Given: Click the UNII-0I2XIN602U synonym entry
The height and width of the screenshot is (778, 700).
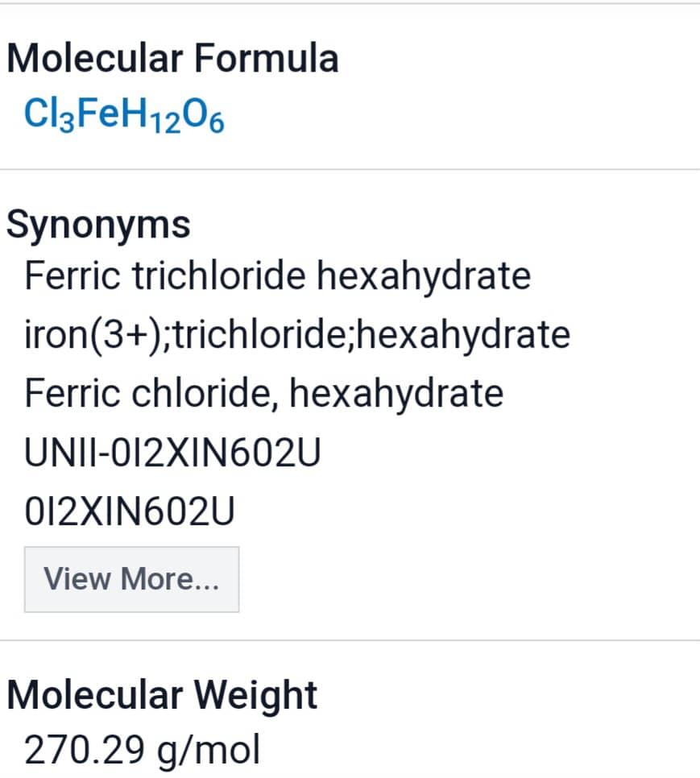Looking at the screenshot, I should [x=172, y=453].
